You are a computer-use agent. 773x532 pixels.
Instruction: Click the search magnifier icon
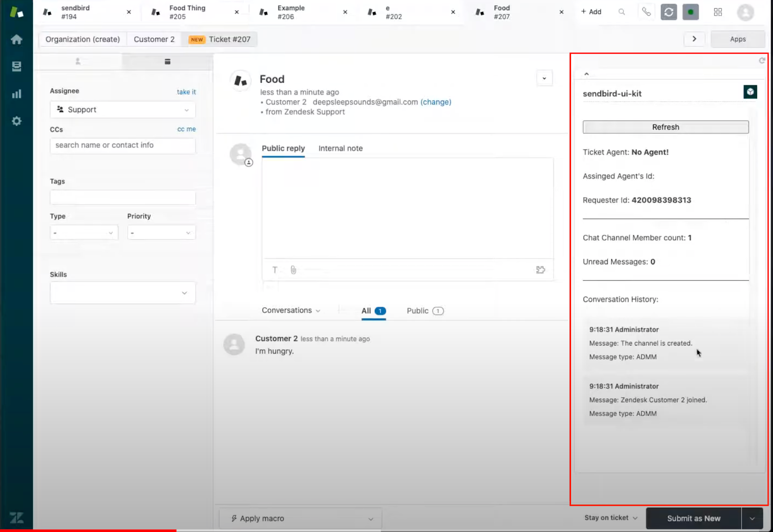point(622,12)
